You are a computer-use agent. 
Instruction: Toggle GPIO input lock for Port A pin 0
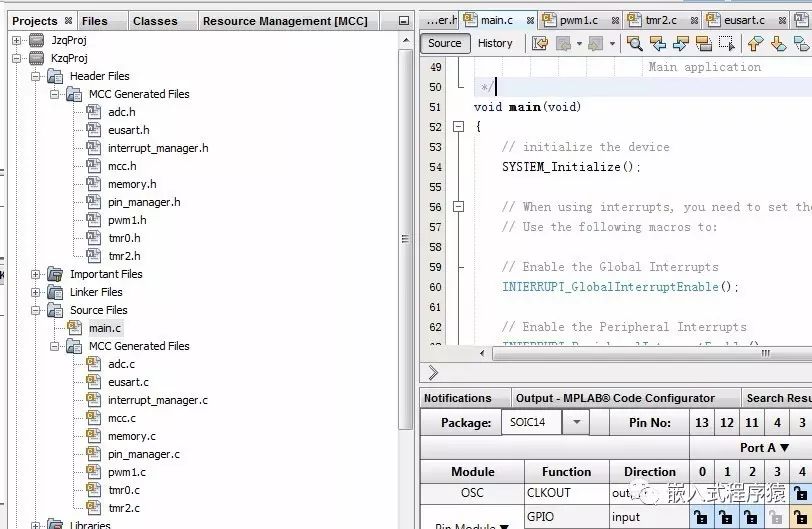pos(701,517)
